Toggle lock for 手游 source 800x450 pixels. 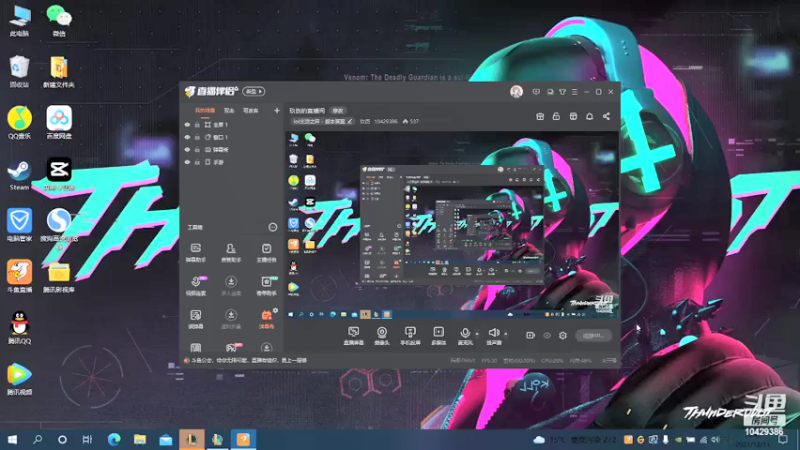[197, 162]
